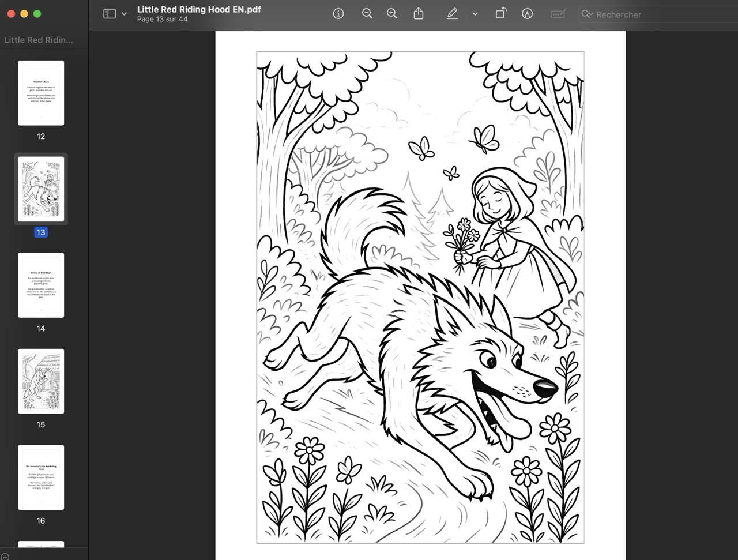Open the Share icon in toolbar
The image size is (738, 560).
pyautogui.click(x=419, y=14)
